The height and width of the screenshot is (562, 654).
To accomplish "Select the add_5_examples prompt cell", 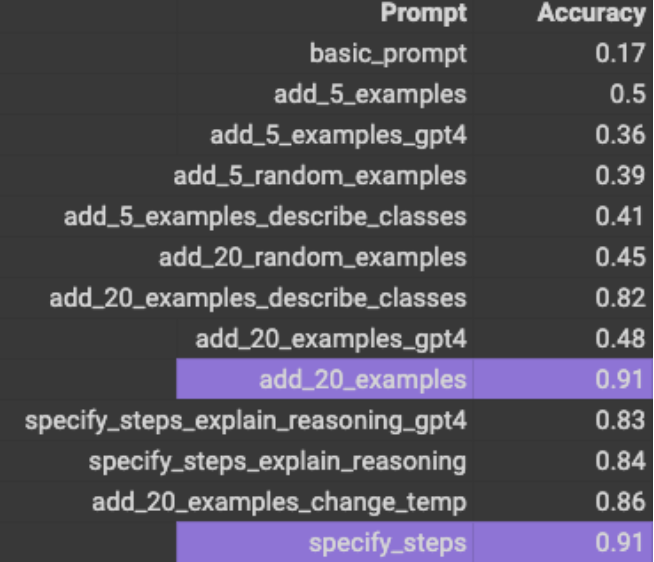I will tap(370, 95).
